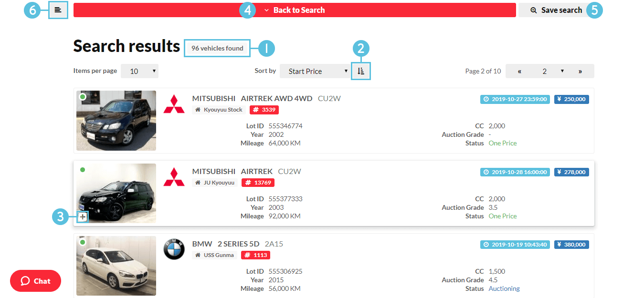Open the white BMW 2 Series thumbnail
The width and height of the screenshot is (644, 298).
pyautogui.click(x=116, y=266)
